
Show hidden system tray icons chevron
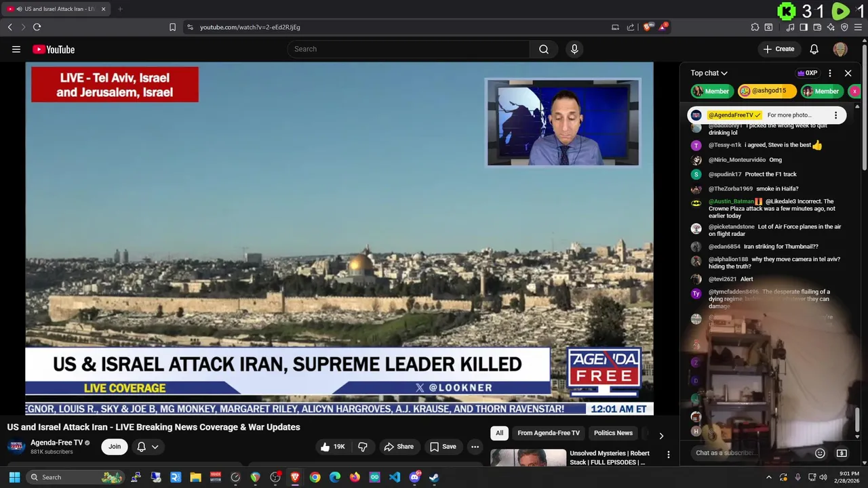tap(769, 477)
